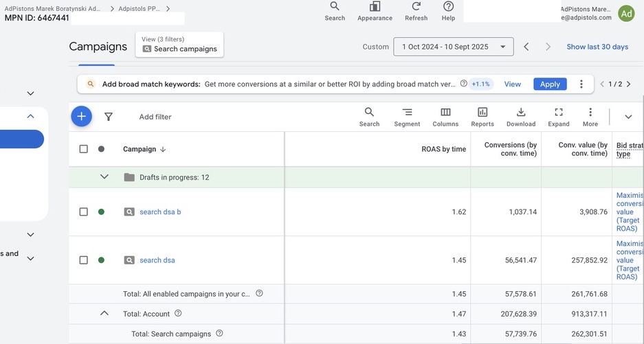Check the search dsa campaign checkbox

[83, 260]
